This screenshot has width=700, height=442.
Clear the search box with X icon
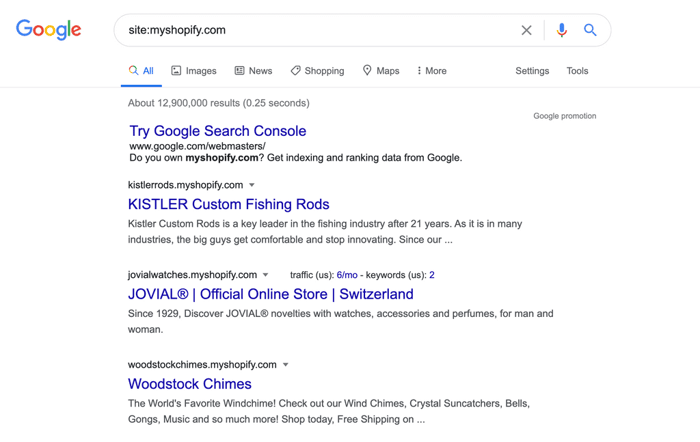(x=526, y=30)
